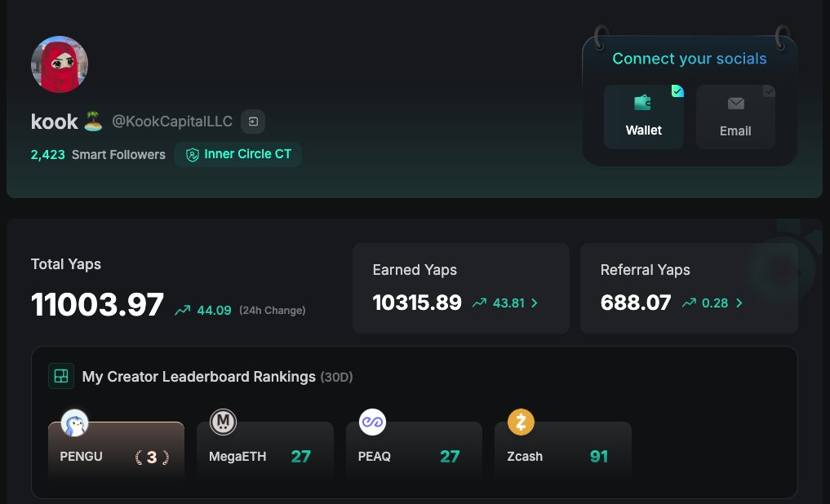Click the logout icon next to @KookCapitalLLC

tap(253, 122)
